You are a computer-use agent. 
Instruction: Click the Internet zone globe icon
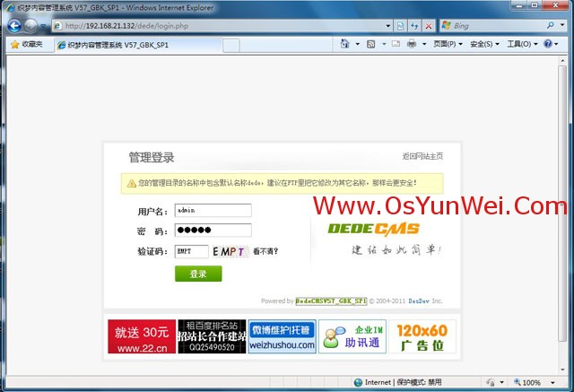(359, 382)
